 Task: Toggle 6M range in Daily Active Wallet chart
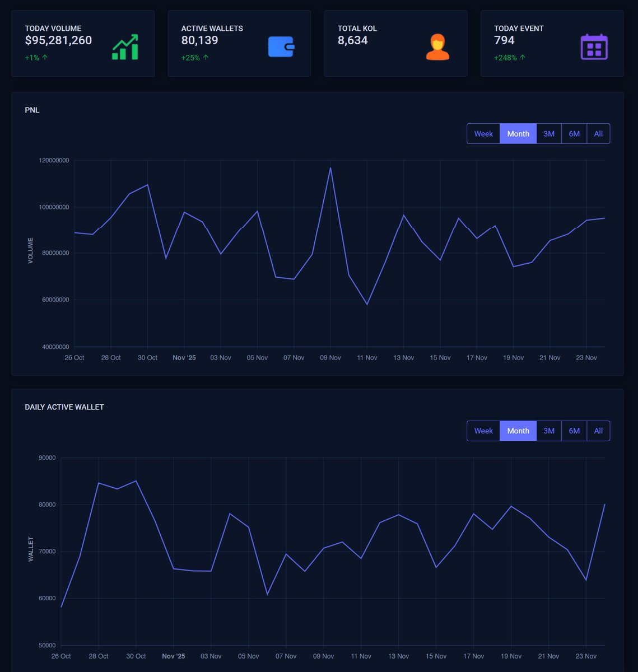574,431
